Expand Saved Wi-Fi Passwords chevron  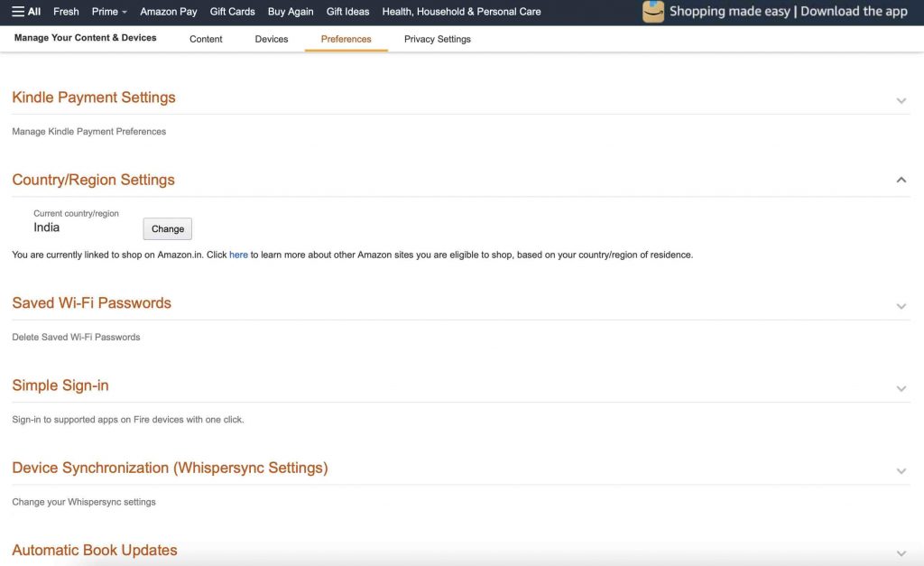coord(901,307)
